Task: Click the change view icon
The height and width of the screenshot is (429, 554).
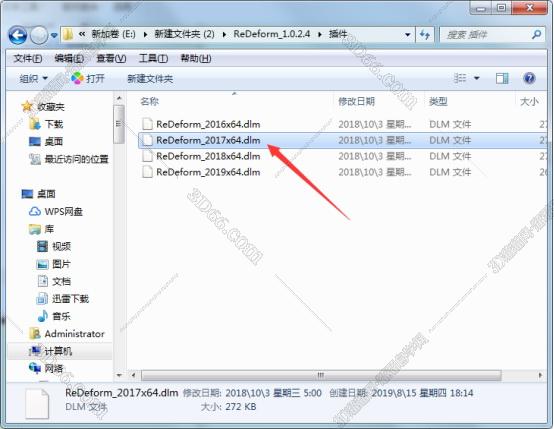Action: pos(460,78)
